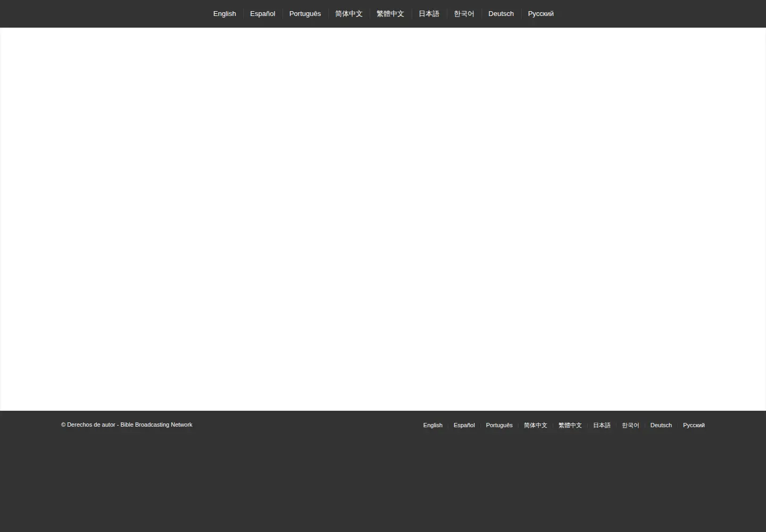Follow the 简体中文 footer link

pos(536,425)
